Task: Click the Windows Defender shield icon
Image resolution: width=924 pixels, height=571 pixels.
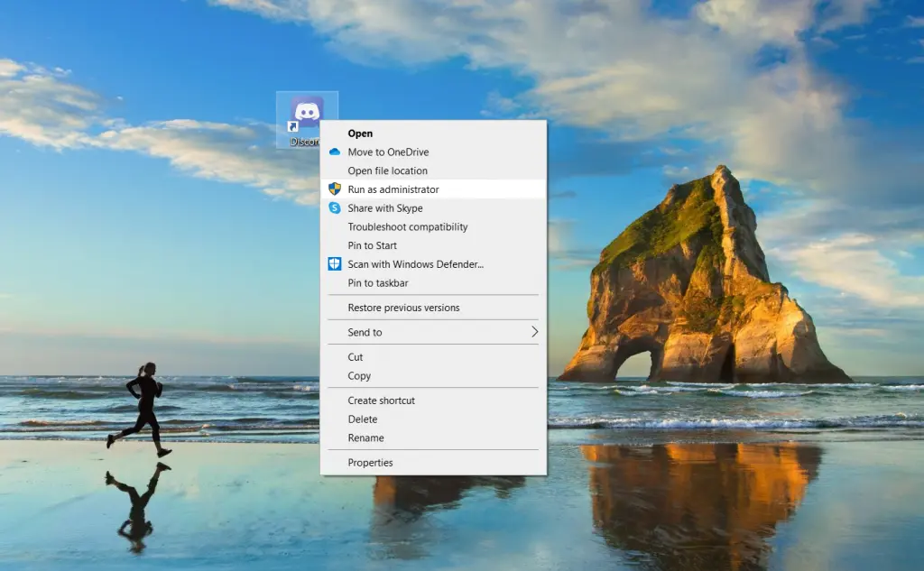Action: tap(335, 264)
